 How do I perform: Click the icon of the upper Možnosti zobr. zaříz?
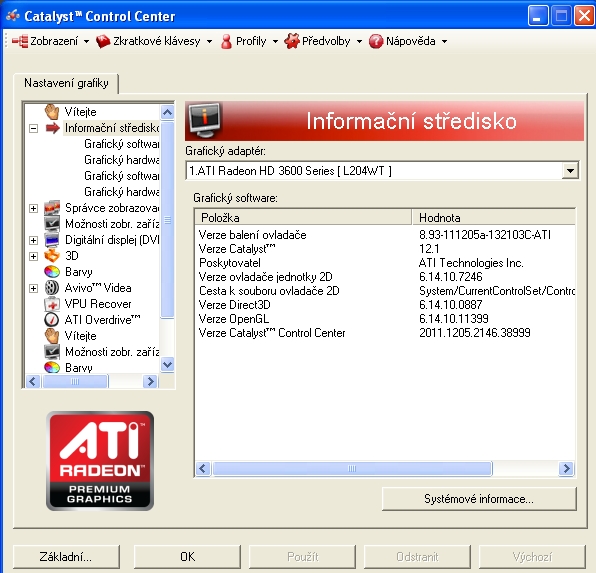(x=52, y=224)
